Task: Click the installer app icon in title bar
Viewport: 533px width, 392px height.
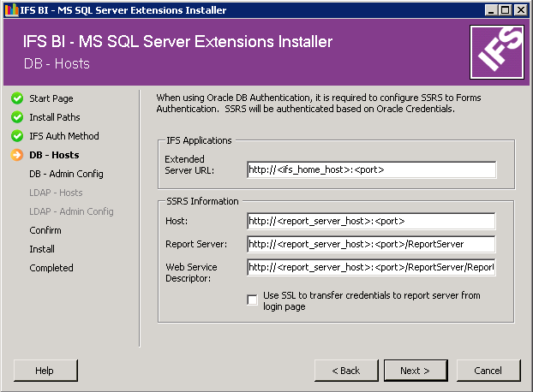Action: point(9,10)
